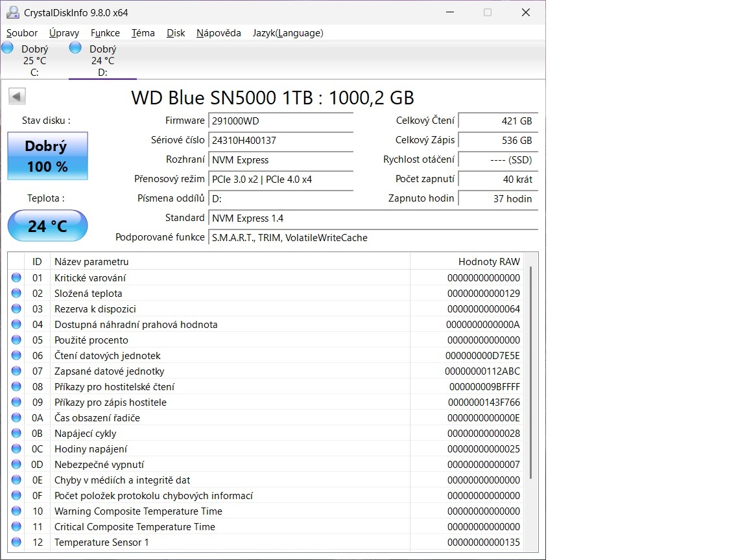Open the Téma menu
This screenshot has height=560, width=747.
[143, 33]
